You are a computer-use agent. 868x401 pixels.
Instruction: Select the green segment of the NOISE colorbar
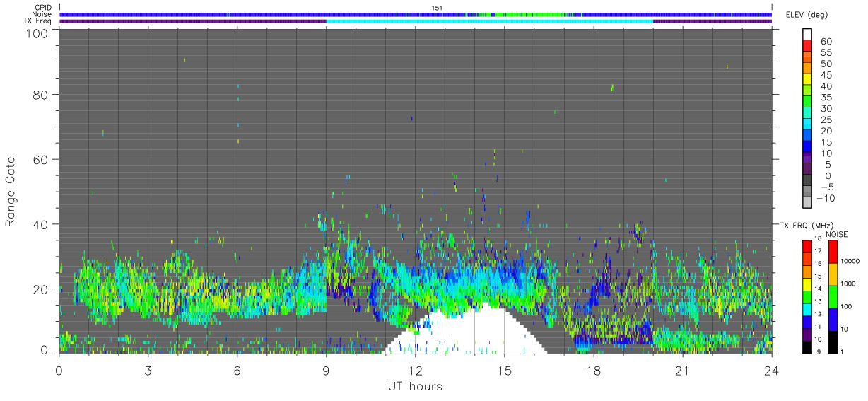click(832, 296)
